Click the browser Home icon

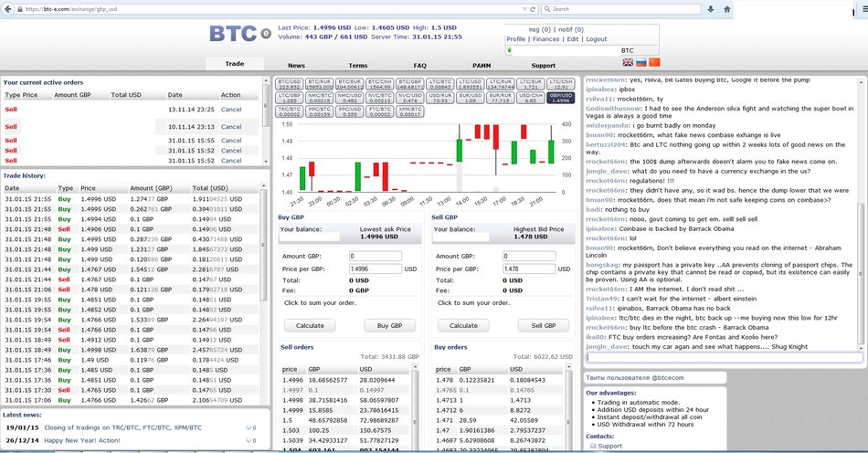point(727,9)
